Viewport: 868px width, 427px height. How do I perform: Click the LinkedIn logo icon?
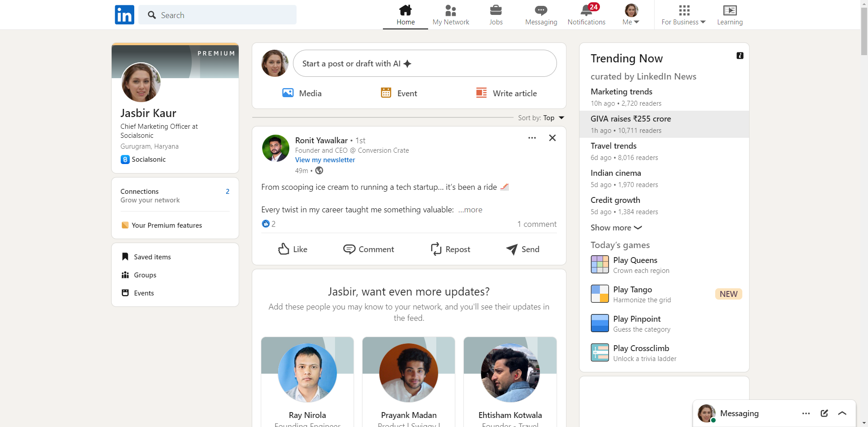tap(124, 15)
